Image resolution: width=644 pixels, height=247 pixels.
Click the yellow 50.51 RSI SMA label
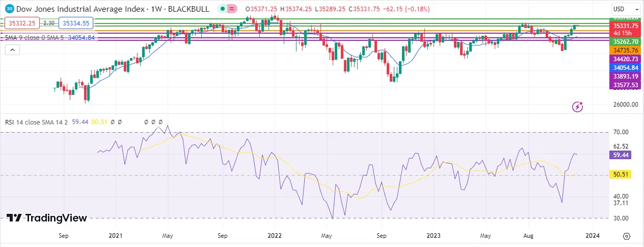coord(620,175)
